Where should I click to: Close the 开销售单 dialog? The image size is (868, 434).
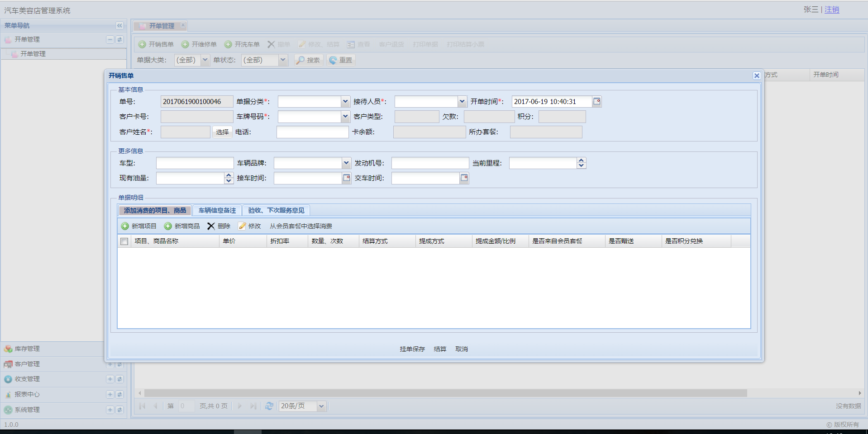757,75
